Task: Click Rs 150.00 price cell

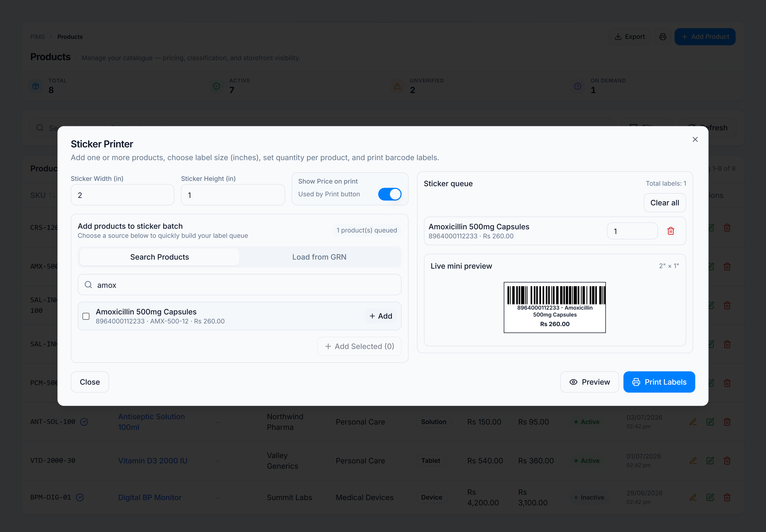Action: pyautogui.click(x=484, y=422)
